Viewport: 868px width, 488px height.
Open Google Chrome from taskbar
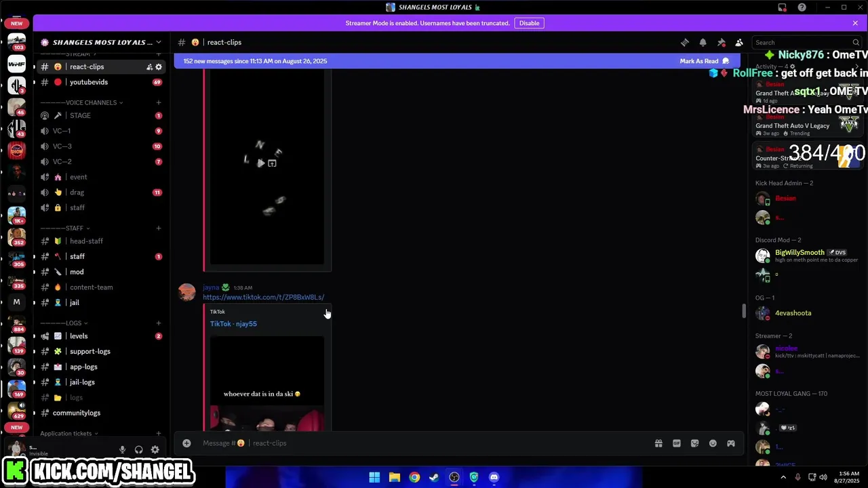coord(414,477)
